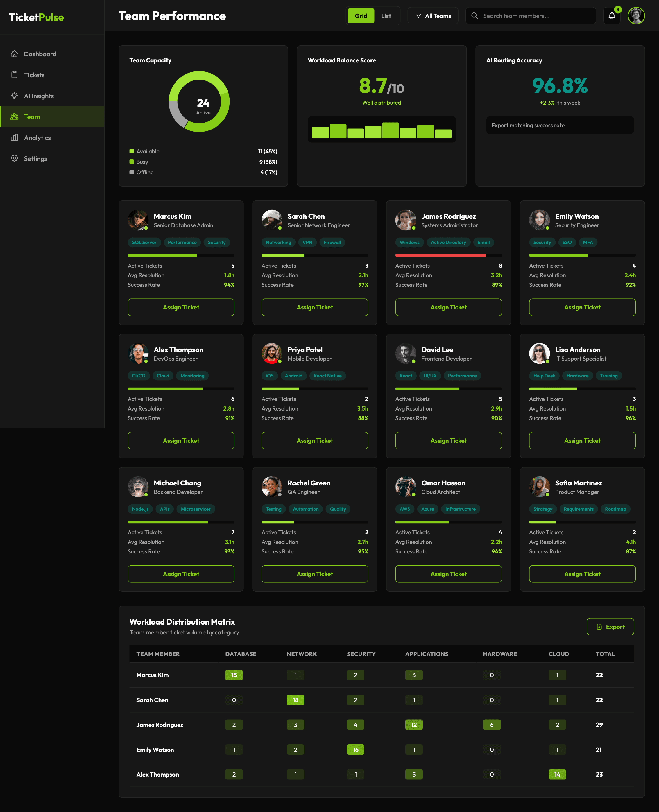Click the search magnifier icon
The image size is (659, 812).
coord(474,16)
